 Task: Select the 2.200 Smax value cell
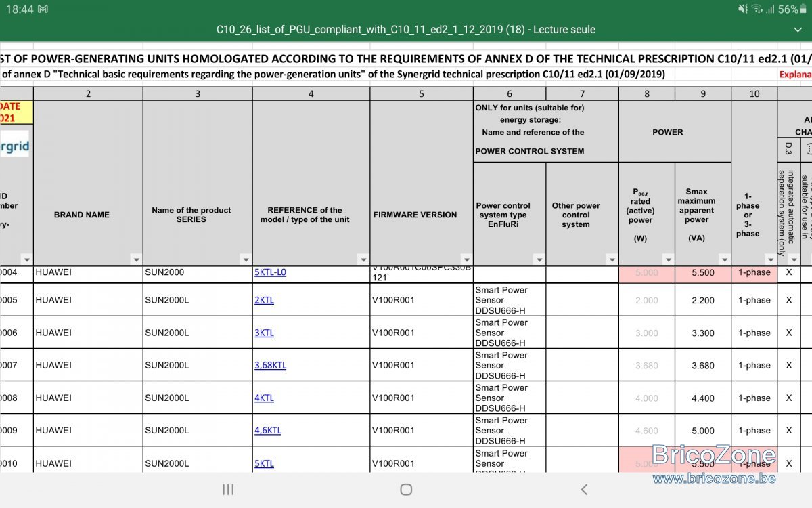click(703, 300)
